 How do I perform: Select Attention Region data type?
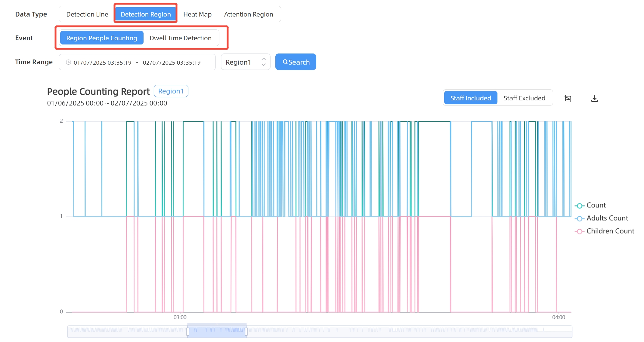click(x=249, y=14)
